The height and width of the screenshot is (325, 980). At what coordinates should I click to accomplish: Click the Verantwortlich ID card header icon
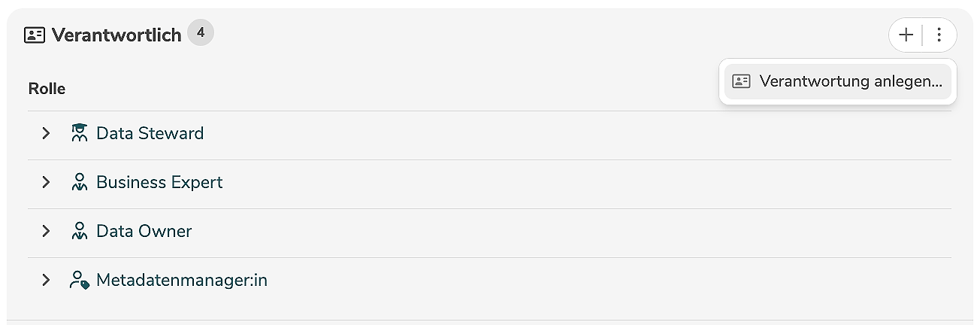[35, 35]
